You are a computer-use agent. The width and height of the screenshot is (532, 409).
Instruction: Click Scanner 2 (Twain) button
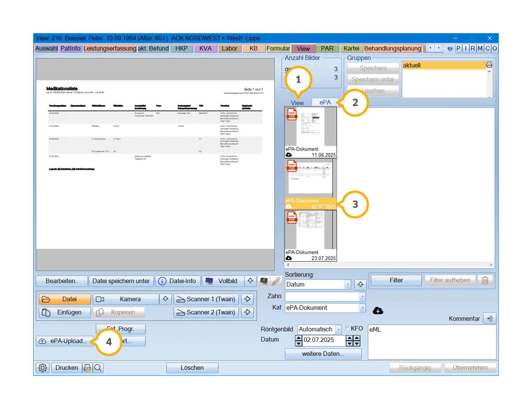[x=206, y=312]
